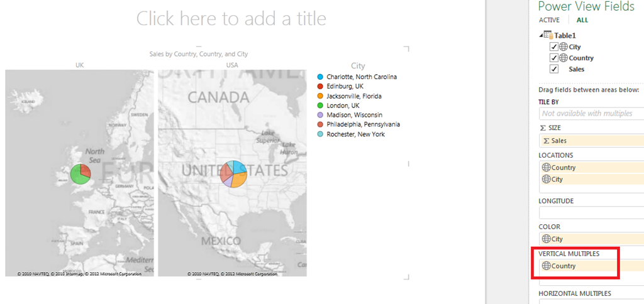Switch to the ALL fields tab
644x304 pixels.
[x=582, y=20]
